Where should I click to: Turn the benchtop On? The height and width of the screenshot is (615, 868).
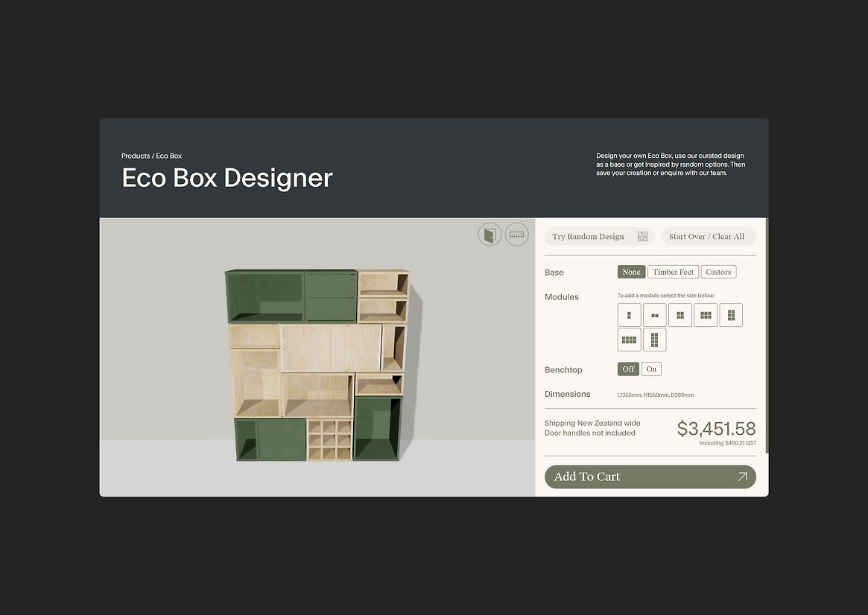click(651, 369)
